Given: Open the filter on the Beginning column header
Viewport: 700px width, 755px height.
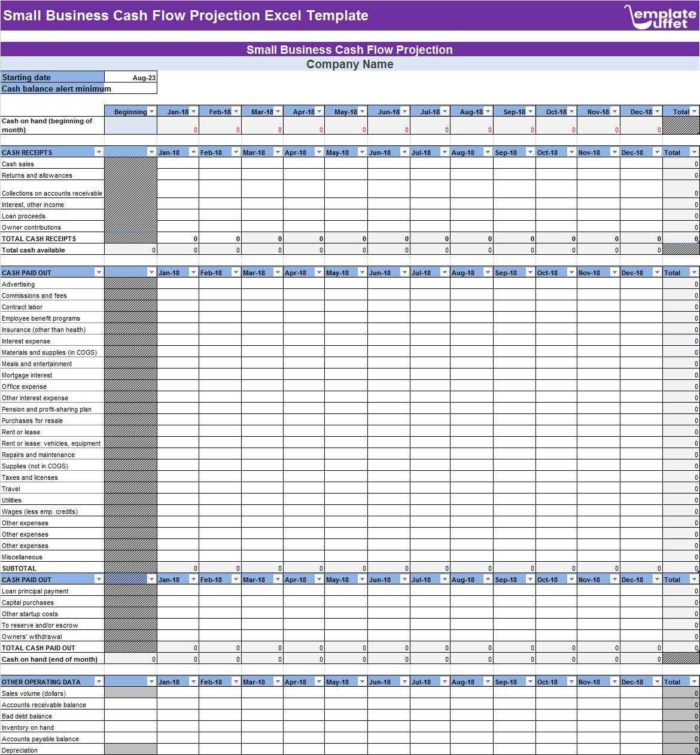Looking at the screenshot, I should pyautogui.click(x=151, y=111).
